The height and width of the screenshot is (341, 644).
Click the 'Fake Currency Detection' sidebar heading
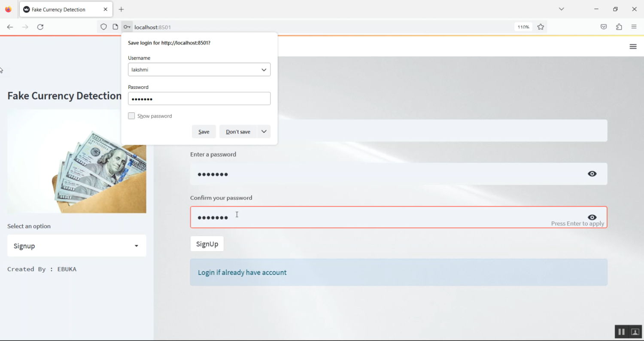(64, 95)
